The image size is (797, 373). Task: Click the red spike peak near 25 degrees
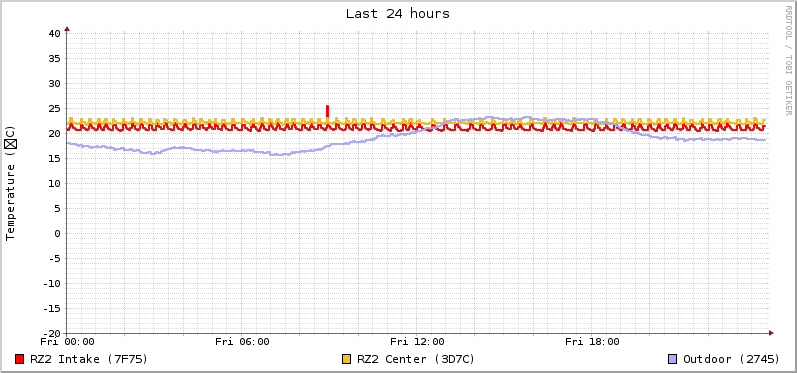click(x=327, y=107)
